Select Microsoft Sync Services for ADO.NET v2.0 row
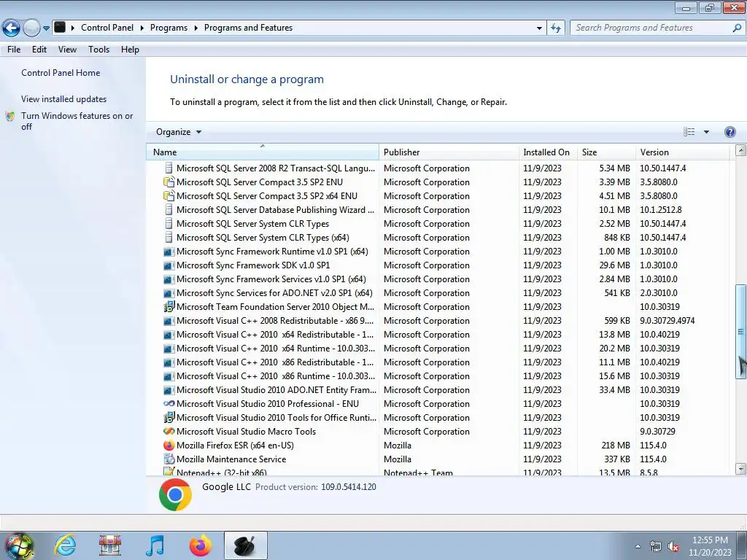Image resolution: width=747 pixels, height=560 pixels. click(438, 293)
